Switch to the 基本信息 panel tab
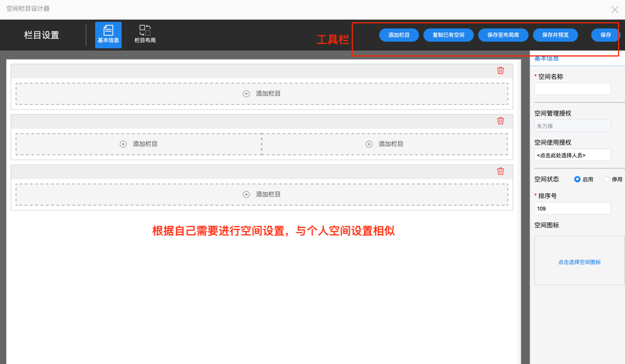The height and width of the screenshot is (364, 625). pos(547,59)
